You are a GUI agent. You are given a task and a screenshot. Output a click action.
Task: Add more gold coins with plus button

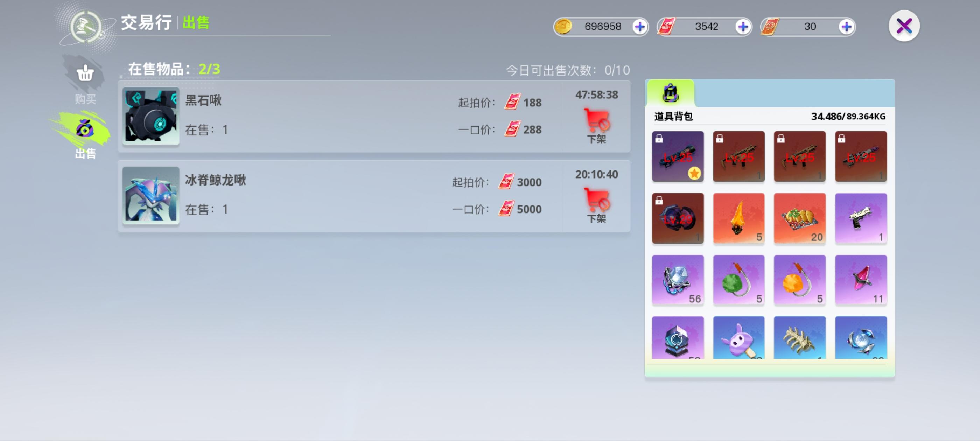pos(640,27)
